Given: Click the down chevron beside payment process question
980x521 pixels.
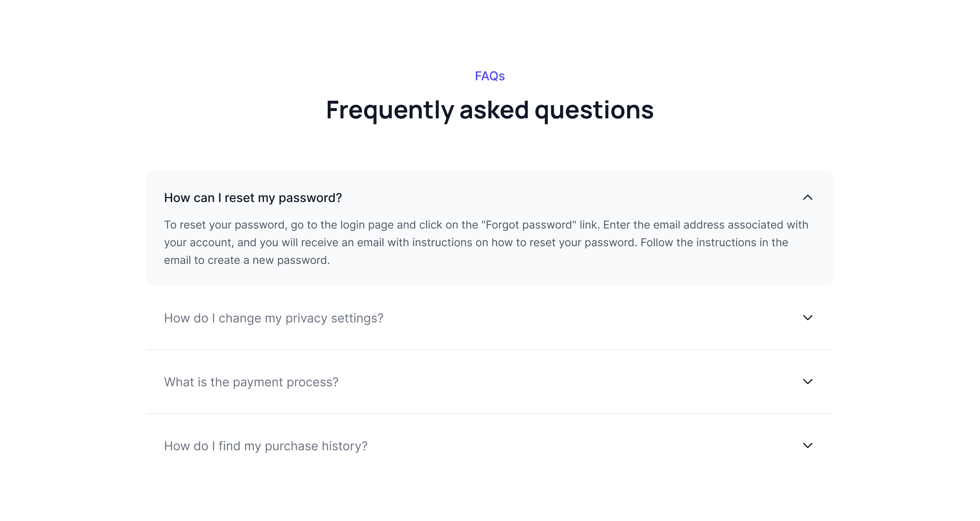Looking at the screenshot, I should click(x=807, y=382).
